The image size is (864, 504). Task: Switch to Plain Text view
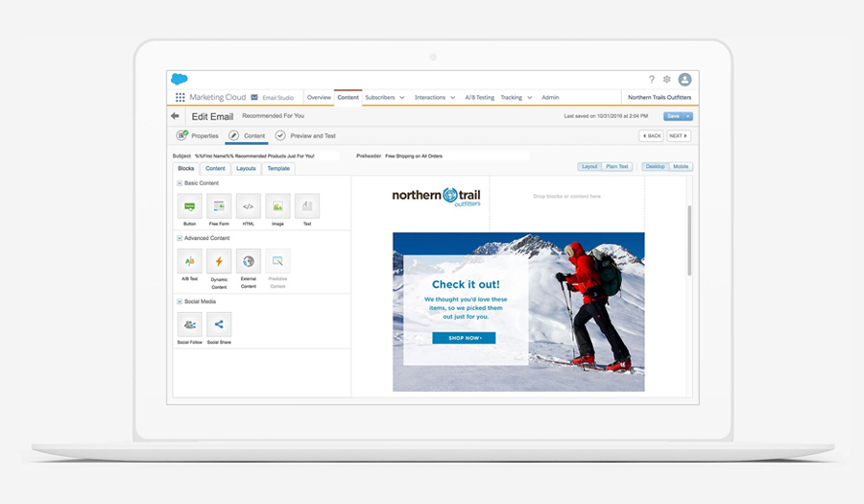click(617, 166)
